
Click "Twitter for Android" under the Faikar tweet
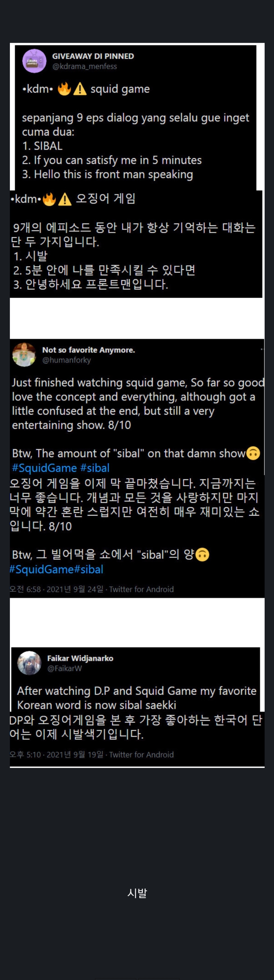[142, 755]
